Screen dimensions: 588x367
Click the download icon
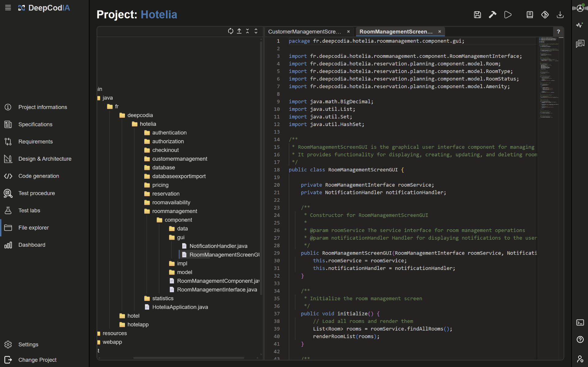[560, 15]
